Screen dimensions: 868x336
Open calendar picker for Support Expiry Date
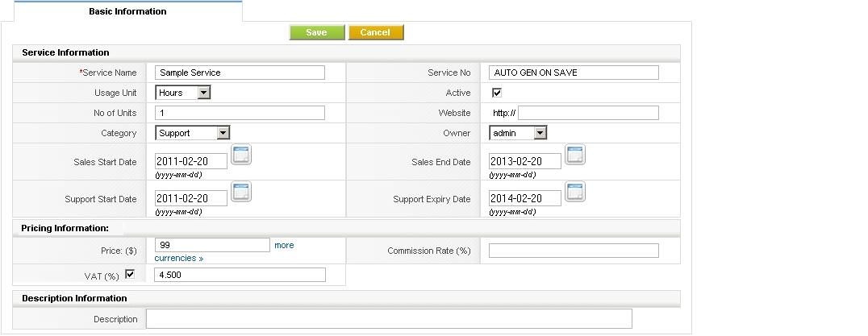(x=575, y=192)
